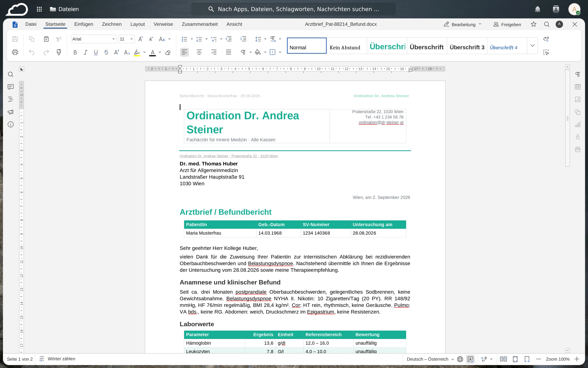The height and width of the screenshot is (368, 588).
Task: Toggle italic formatting
Action: pyautogui.click(x=85, y=52)
